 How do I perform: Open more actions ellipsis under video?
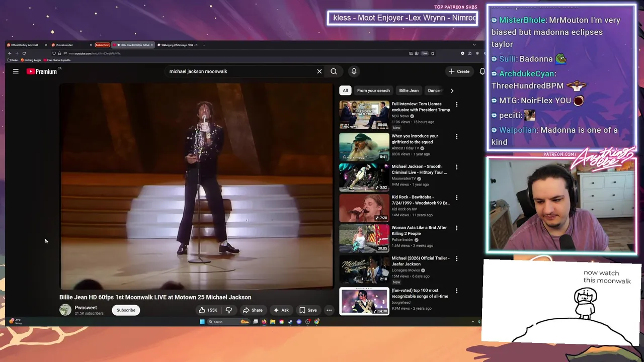pyautogui.click(x=329, y=310)
